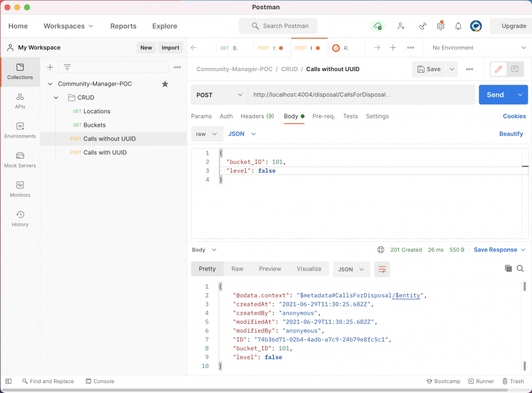Click the Send button

coord(495,95)
